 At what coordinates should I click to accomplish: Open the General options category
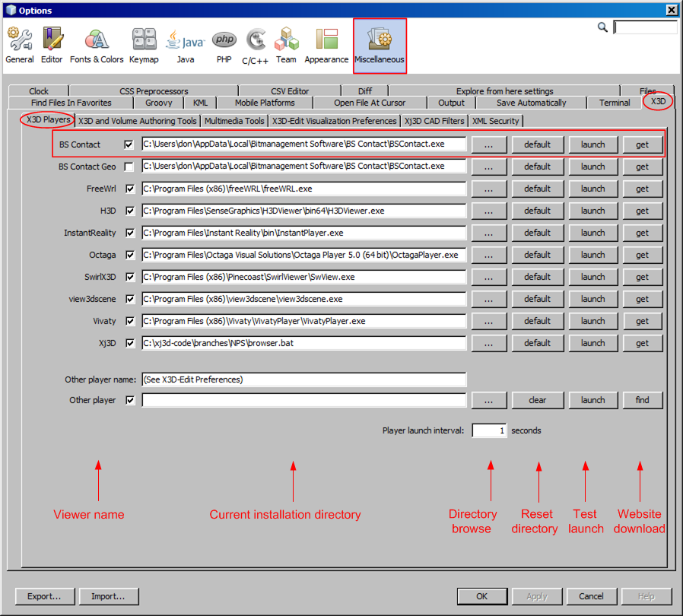click(20, 46)
